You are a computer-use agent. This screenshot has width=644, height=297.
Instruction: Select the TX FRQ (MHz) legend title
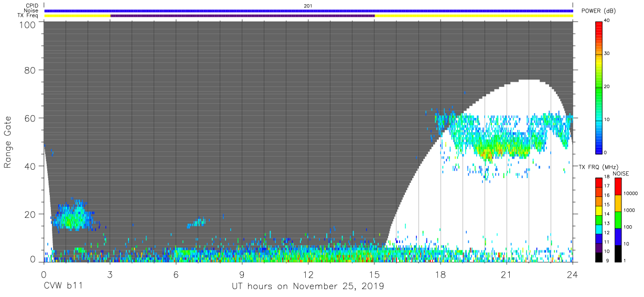pyautogui.click(x=598, y=167)
